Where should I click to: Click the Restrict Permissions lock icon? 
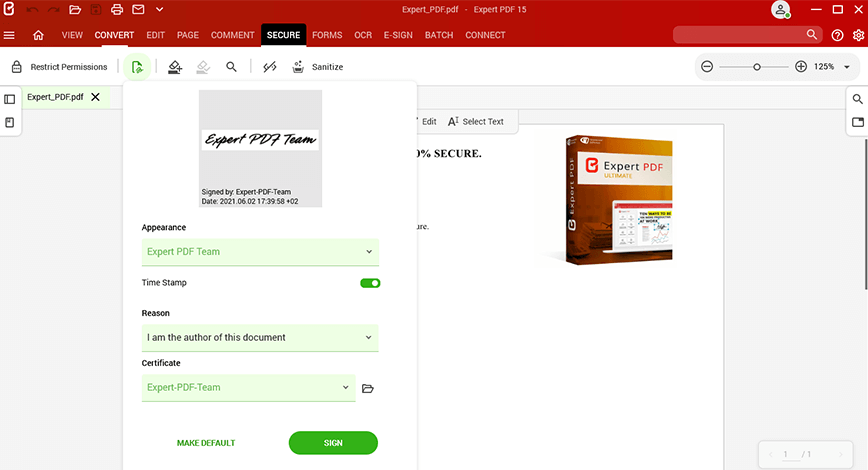coord(17,67)
